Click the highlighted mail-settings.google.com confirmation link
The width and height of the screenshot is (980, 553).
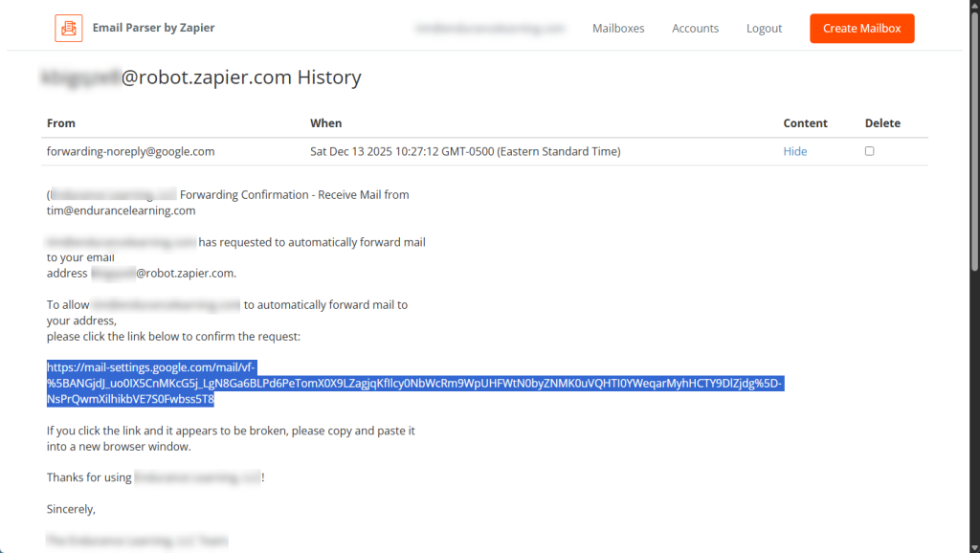pos(414,383)
